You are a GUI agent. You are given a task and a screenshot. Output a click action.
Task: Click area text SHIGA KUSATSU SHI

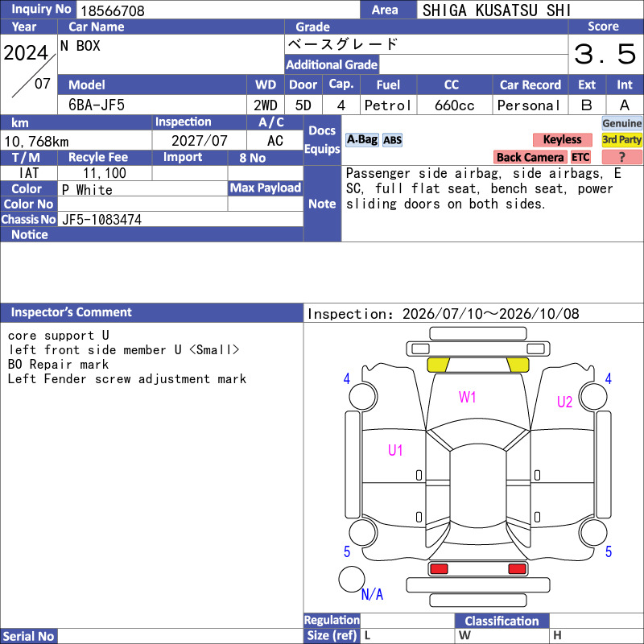pos(497,10)
